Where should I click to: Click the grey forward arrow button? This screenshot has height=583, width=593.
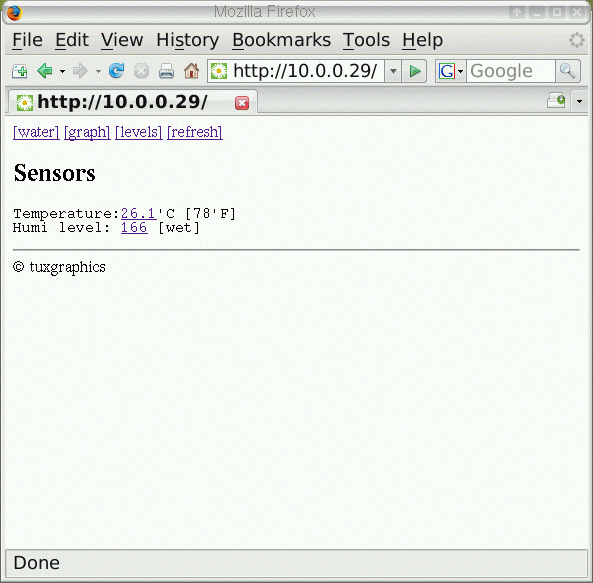point(80,71)
